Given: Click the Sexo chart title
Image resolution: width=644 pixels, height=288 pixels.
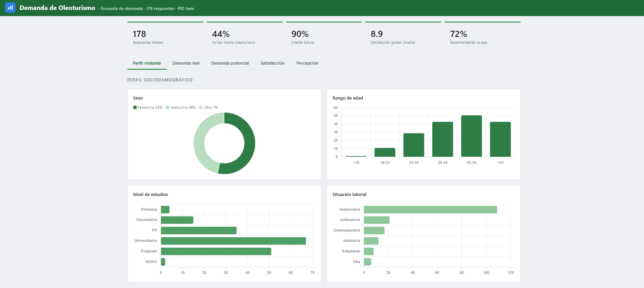Looking at the screenshot, I should click(x=138, y=98).
